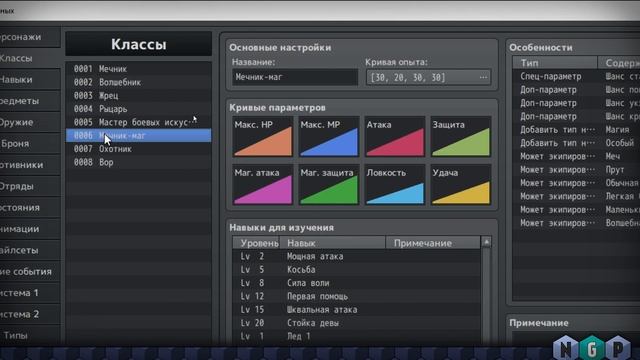Select class 0008 Вор

click(x=138, y=162)
